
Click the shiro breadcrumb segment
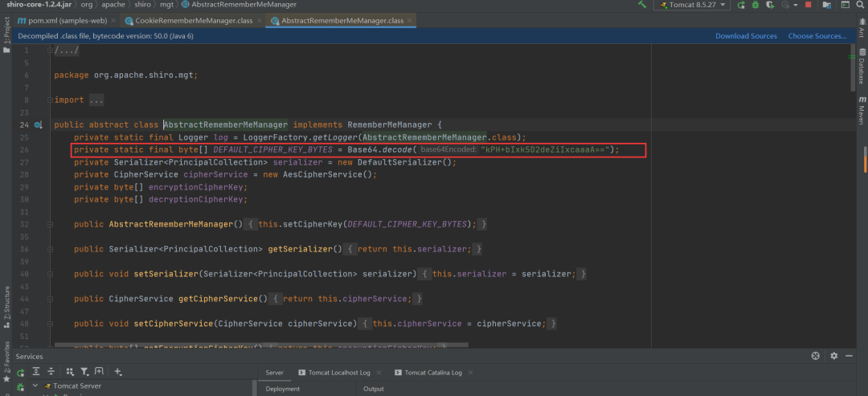(144, 5)
